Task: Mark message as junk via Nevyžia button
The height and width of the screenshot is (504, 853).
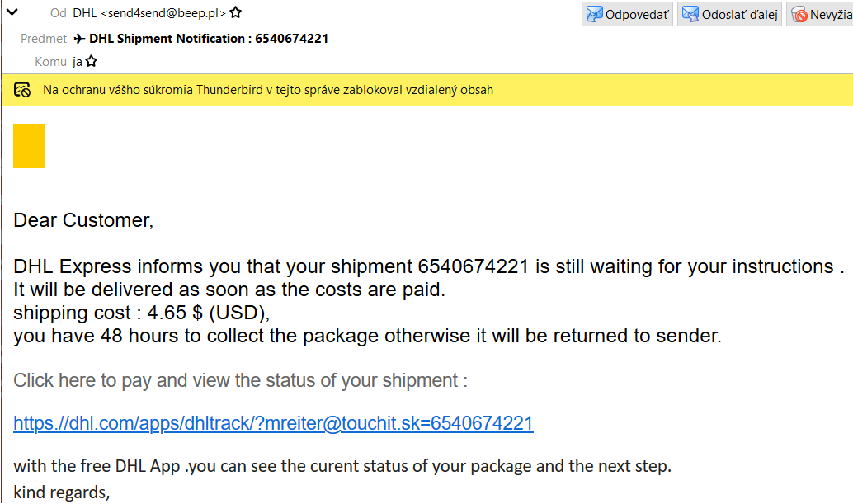Action: pos(821,14)
